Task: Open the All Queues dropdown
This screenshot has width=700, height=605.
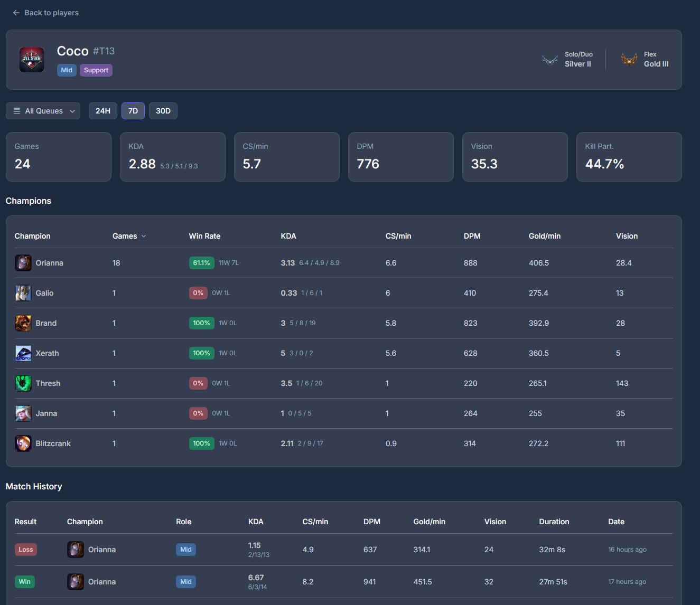Action: pyautogui.click(x=43, y=111)
